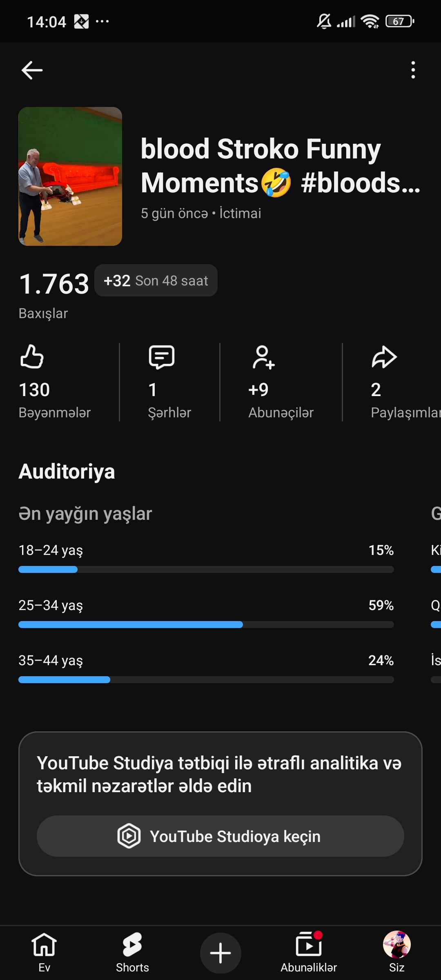The image size is (441, 980).
Task: Open the three-dot options menu
Action: [x=413, y=70]
